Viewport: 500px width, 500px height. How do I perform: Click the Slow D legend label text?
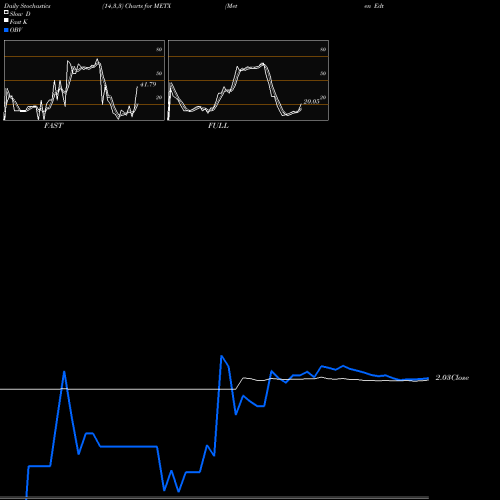[x=20, y=14]
